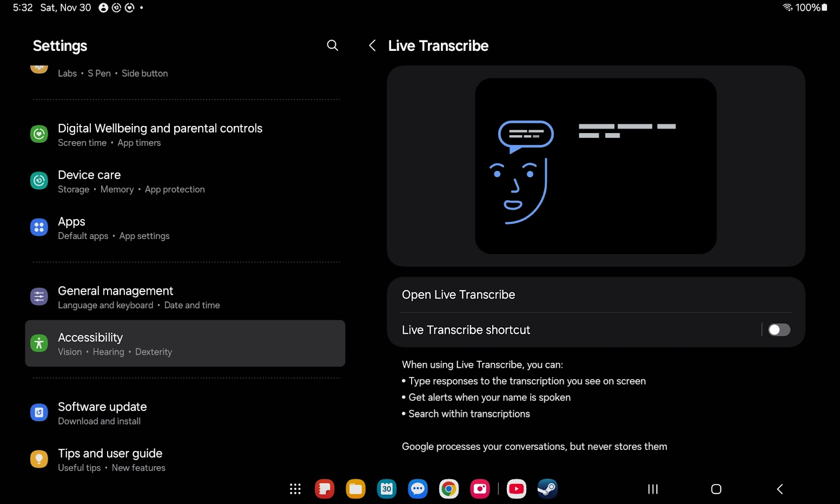Launch the red notes app in the taskbar
Screen dimensions: 840x504
(325, 489)
